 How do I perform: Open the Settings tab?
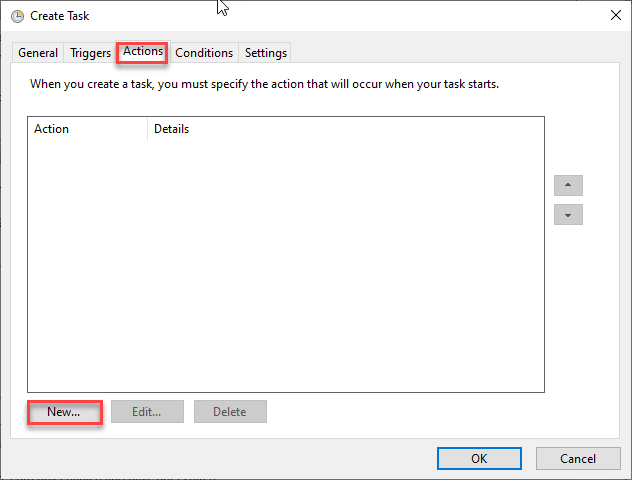click(266, 53)
